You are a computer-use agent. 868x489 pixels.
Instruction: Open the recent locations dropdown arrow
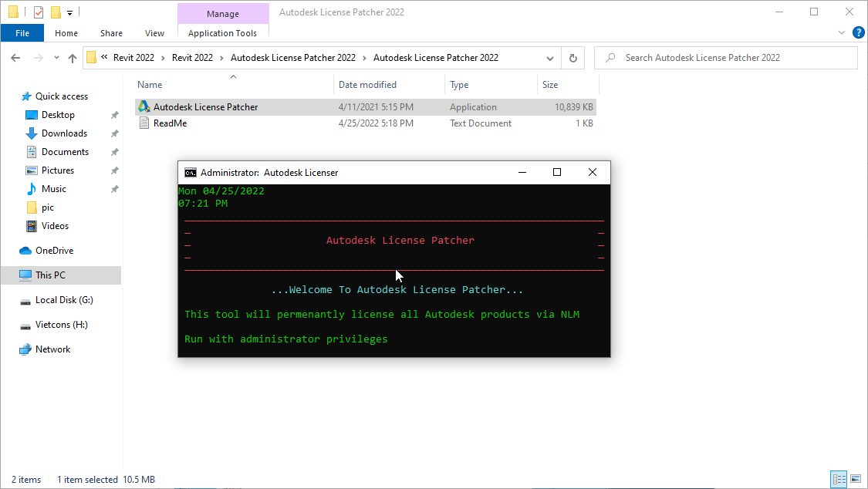click(x=56, y=58)
